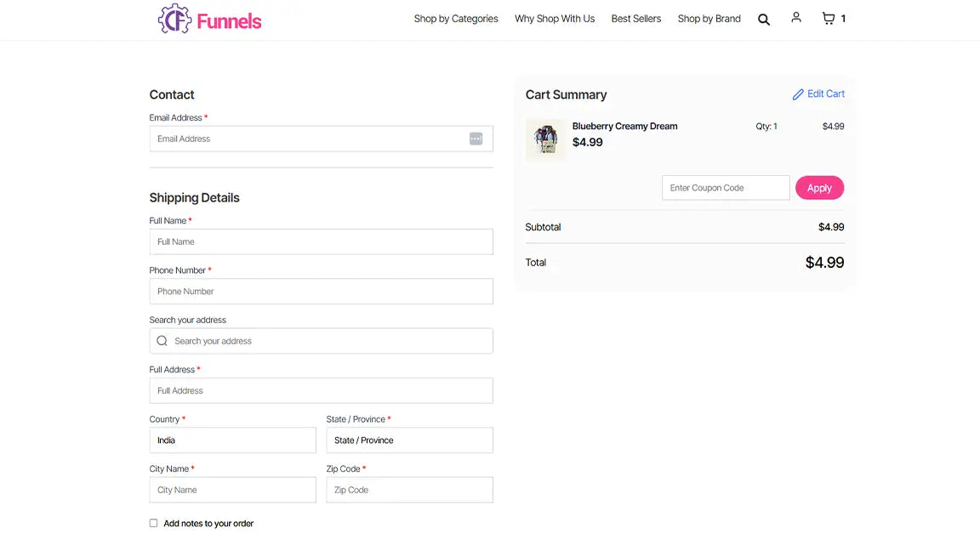Click the Edit Cart link
This screenshot has width=980, height=551.
[x=818, y=94]
